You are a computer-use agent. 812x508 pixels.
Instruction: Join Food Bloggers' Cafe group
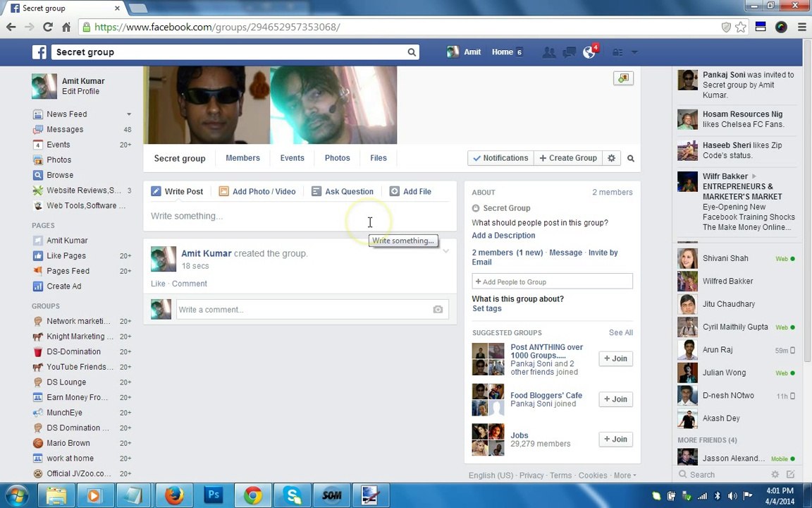coord(616,399)
